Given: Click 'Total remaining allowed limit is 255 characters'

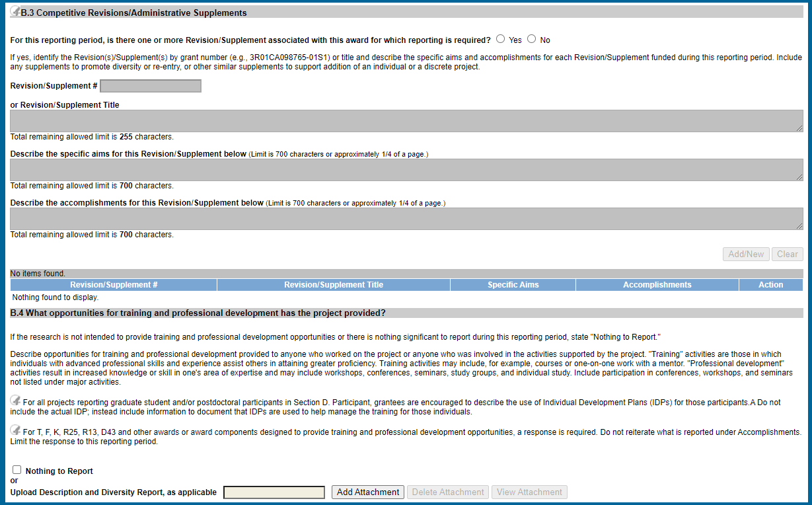Looking at the screenshot, I should [x=92, y=137].
